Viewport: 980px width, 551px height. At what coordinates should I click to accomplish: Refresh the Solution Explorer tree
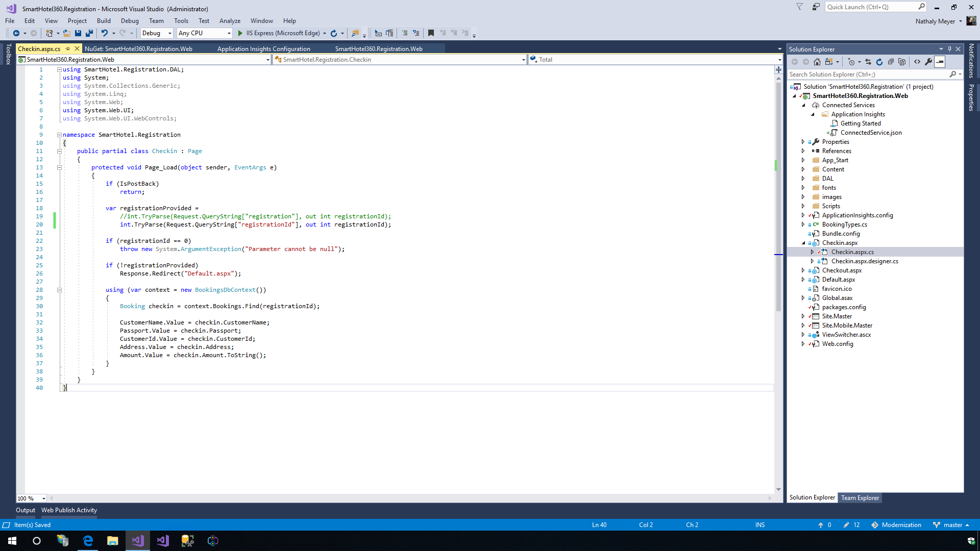pyautogui.click(x=879, y=62)
